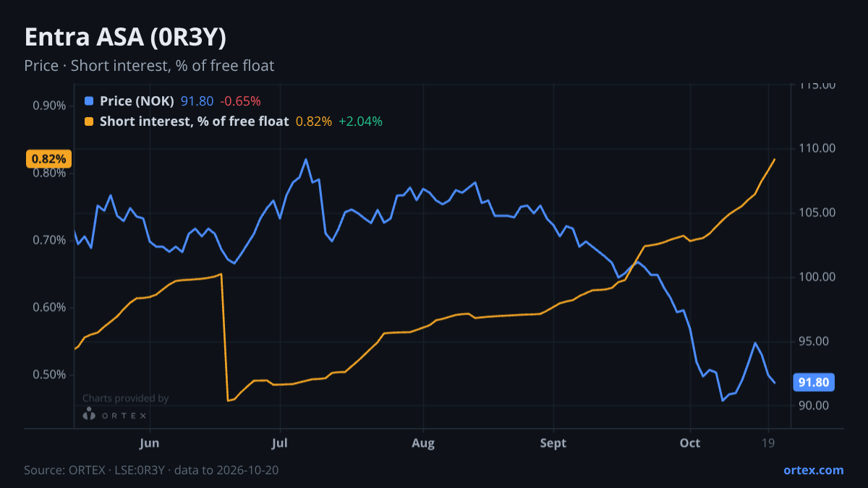
Task: Click the 100.00 right axis label
Action: coord(817,277)
